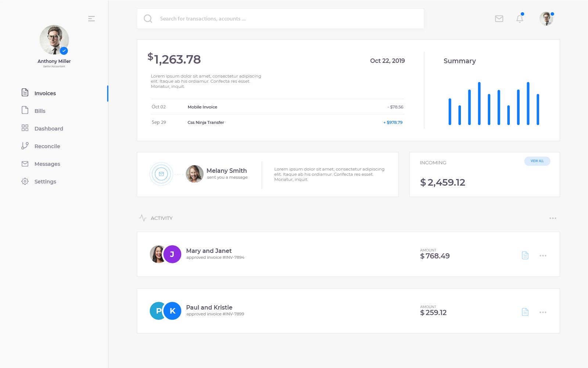Open the Settings gear icon
This screenshot has width=588, height=368.
click(25, 181)
